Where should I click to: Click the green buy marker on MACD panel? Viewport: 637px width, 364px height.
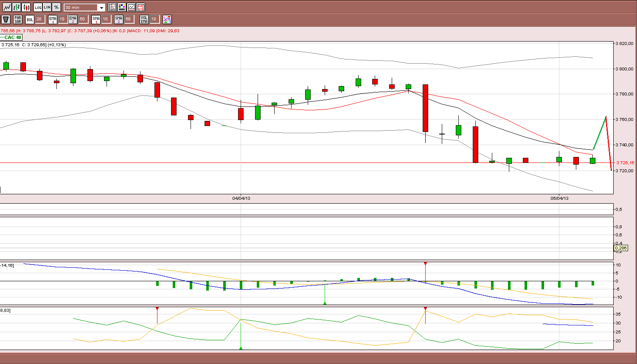[325, 303]
